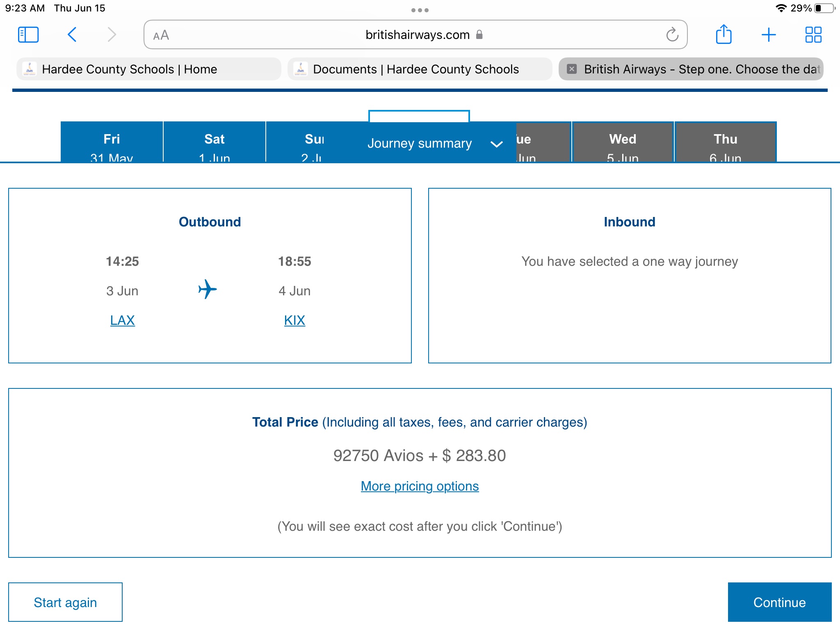
Task: Select the Fri 31 May date tab
Action: (x=112, y=142)
